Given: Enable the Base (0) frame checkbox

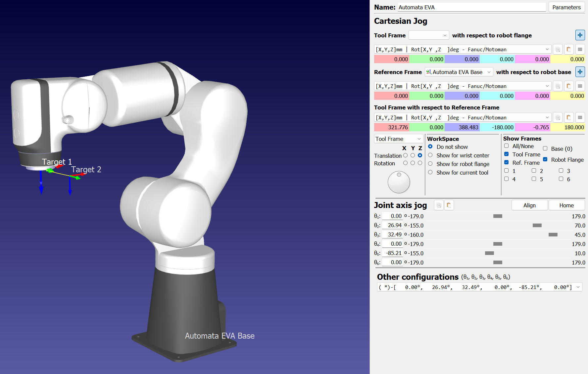Looking at the screenshot, I should click(x=545, y=148).
